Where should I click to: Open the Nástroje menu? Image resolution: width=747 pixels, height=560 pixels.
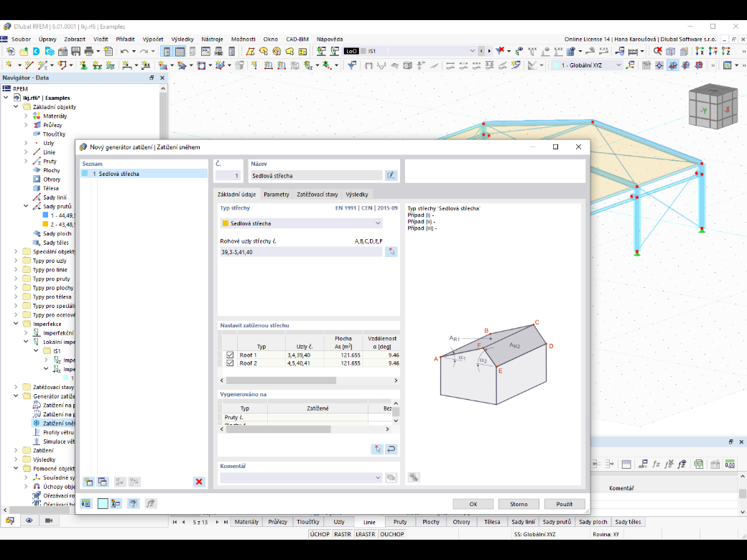click(212, 39)
